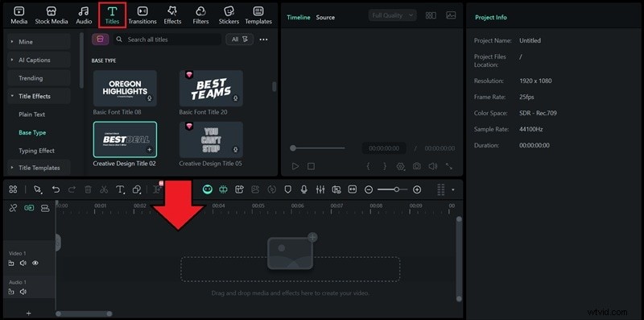This screenshot has height=320, width=644.
Task: Click the mark out bracket
Action: point(385,166)
